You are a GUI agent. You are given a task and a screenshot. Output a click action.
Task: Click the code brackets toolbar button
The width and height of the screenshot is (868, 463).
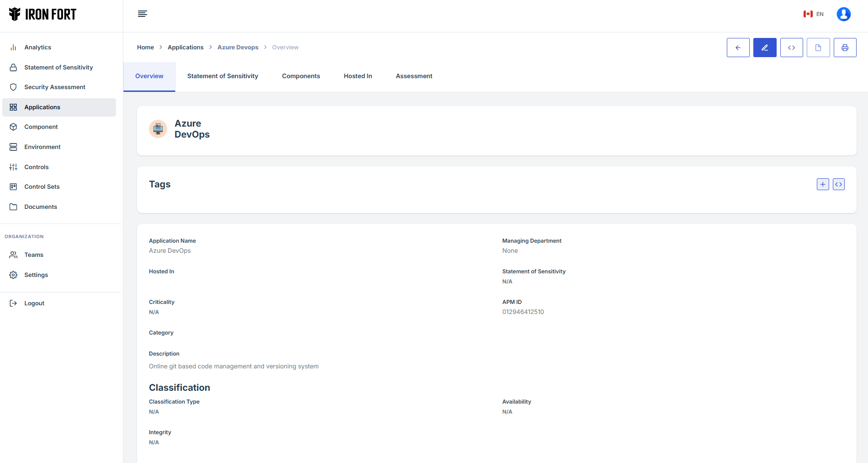click(x=791, y=48)
